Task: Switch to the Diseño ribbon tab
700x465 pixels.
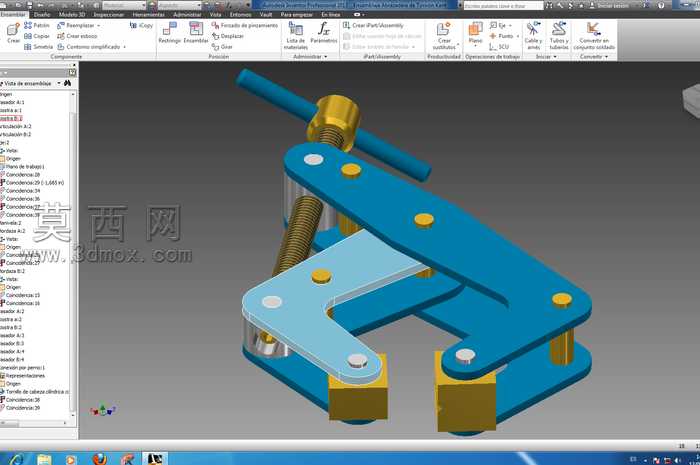Action: coord(42,15)
